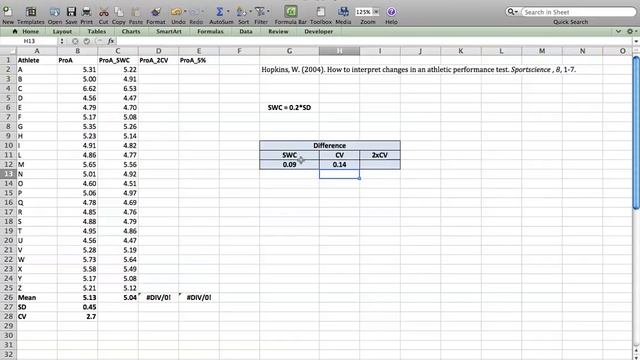Click into the formula bar input
The height and width of the screenshot is (360, 640).
click(x=373, y=41)
